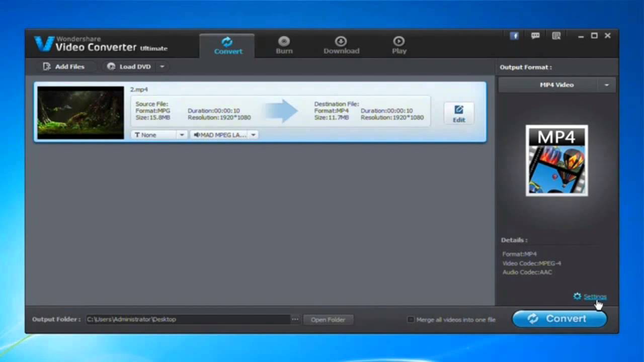Open the Convert tab
The image size is (644, 362).
227,46
